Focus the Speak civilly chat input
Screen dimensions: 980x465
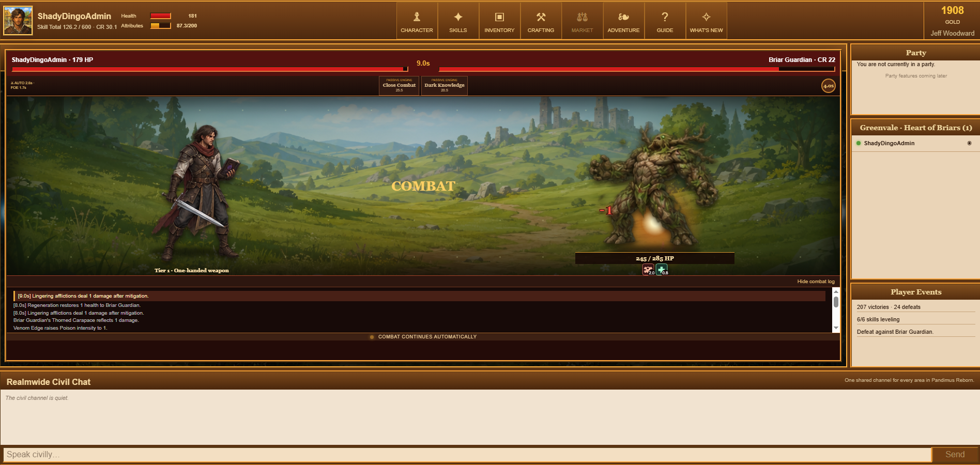467,455
